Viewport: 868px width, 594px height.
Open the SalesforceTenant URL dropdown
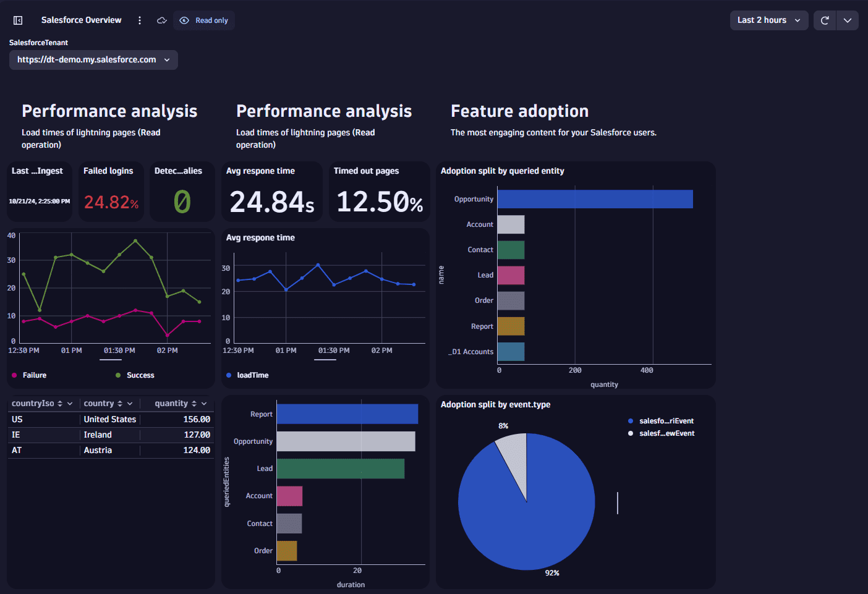tap(93, 60)
